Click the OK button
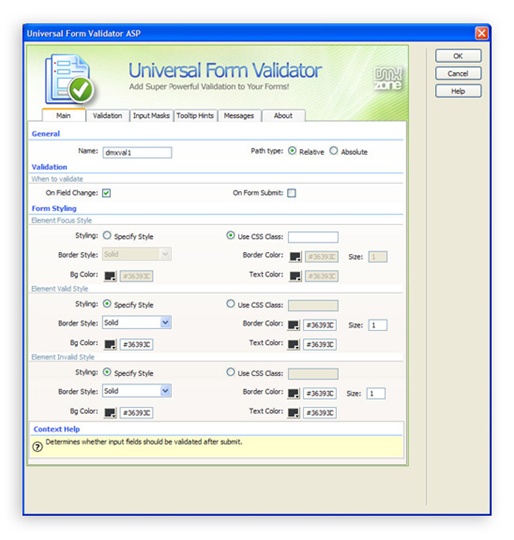Viewport: 514px width, 540px height. pyautogui.click(x=458, y=56)
